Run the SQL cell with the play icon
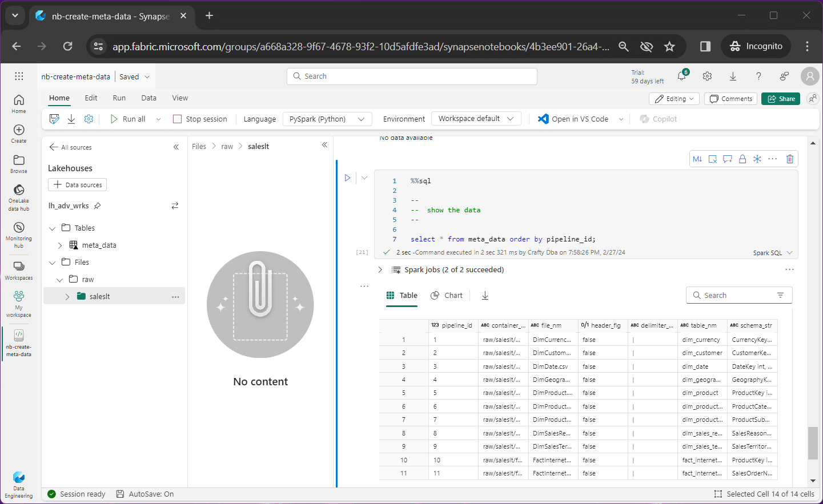Screen dimensions: 823x504 (347, 178)
